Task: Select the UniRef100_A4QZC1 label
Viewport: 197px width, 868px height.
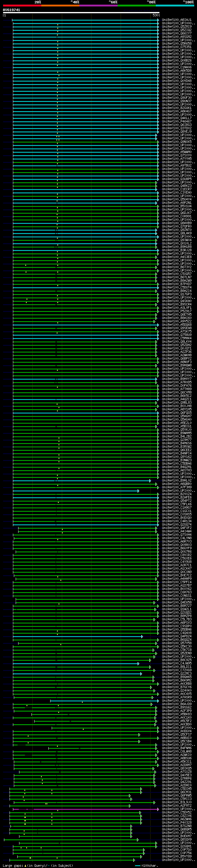Action: pyautogui.click(x=176, y=399)
